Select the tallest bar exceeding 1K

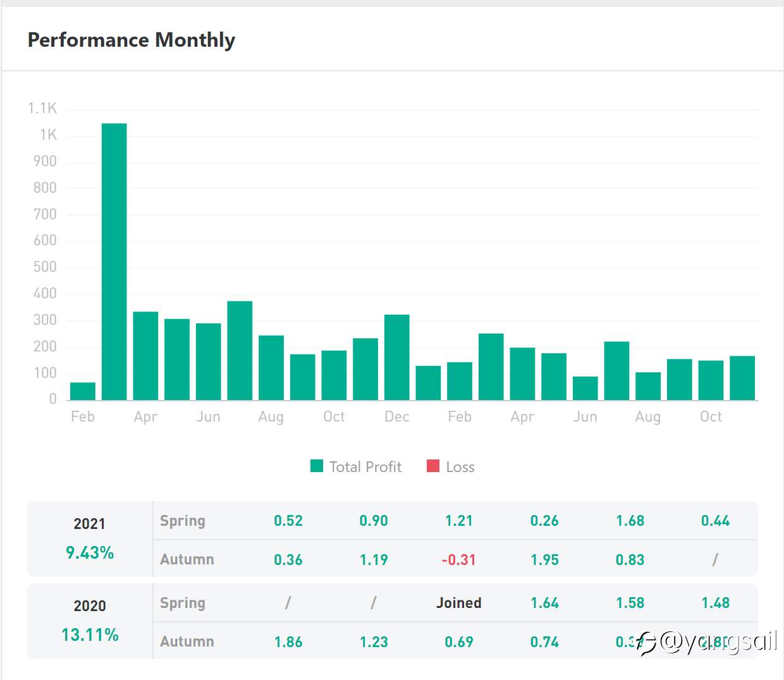click(x=114, y=262)
